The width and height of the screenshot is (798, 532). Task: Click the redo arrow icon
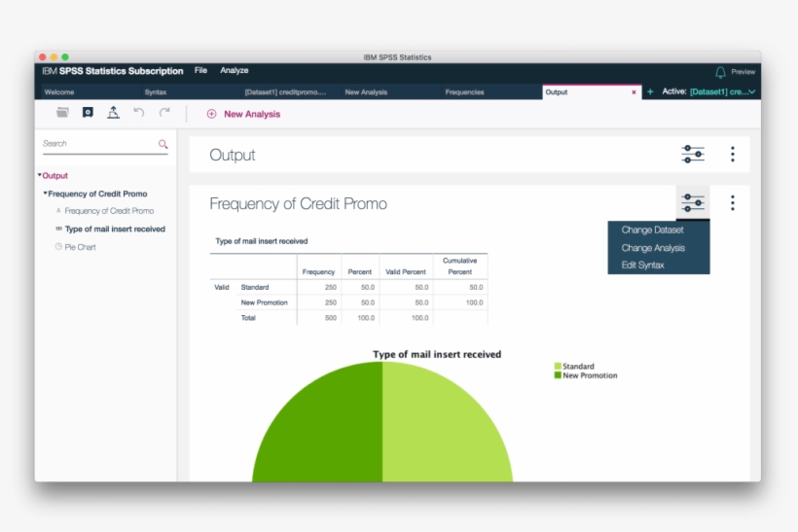[163, 112]
